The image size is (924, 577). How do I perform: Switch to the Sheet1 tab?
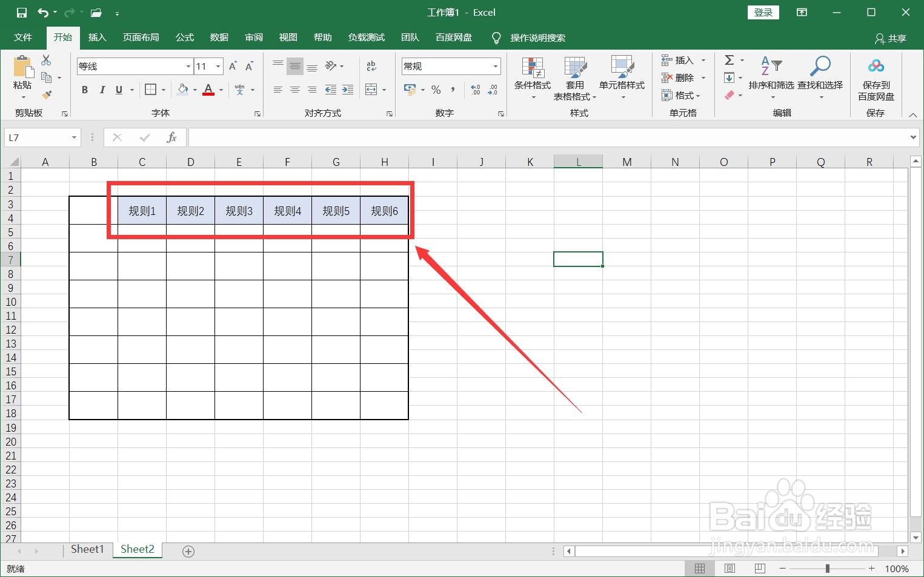(87, 549)
